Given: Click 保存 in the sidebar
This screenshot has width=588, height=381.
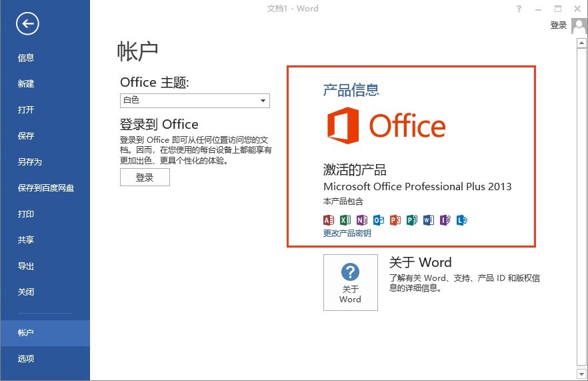Looking at the screenshot, I should coord(45,135).
